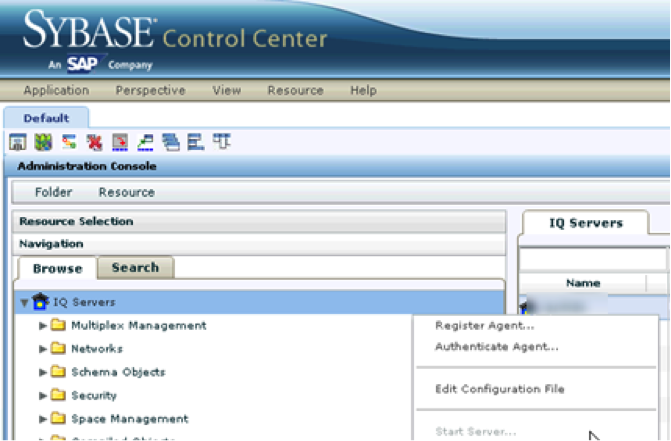Select the Schema Objects tree label
The height and width of the screenshot is (441, 671).
[x=118, y=372]
